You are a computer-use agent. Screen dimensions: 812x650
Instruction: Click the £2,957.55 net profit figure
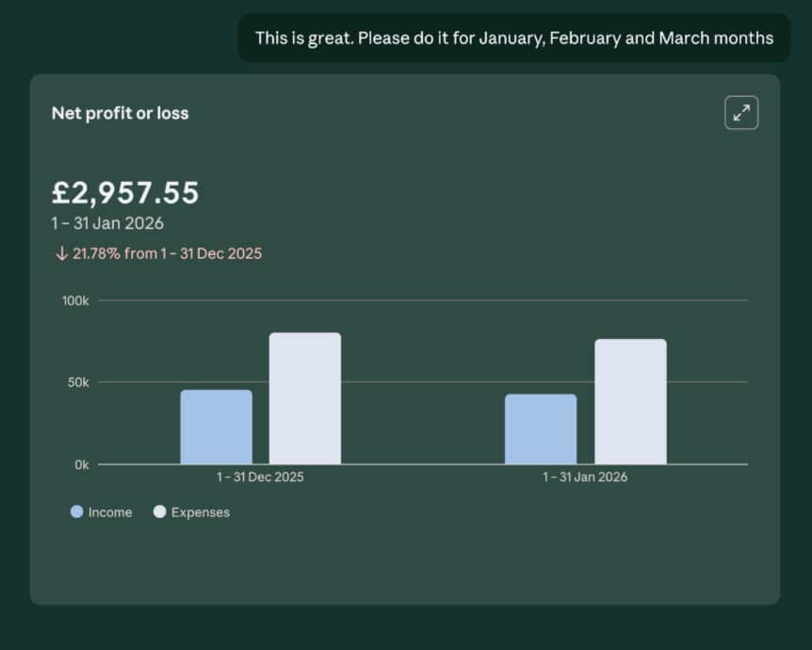[125, 193]
